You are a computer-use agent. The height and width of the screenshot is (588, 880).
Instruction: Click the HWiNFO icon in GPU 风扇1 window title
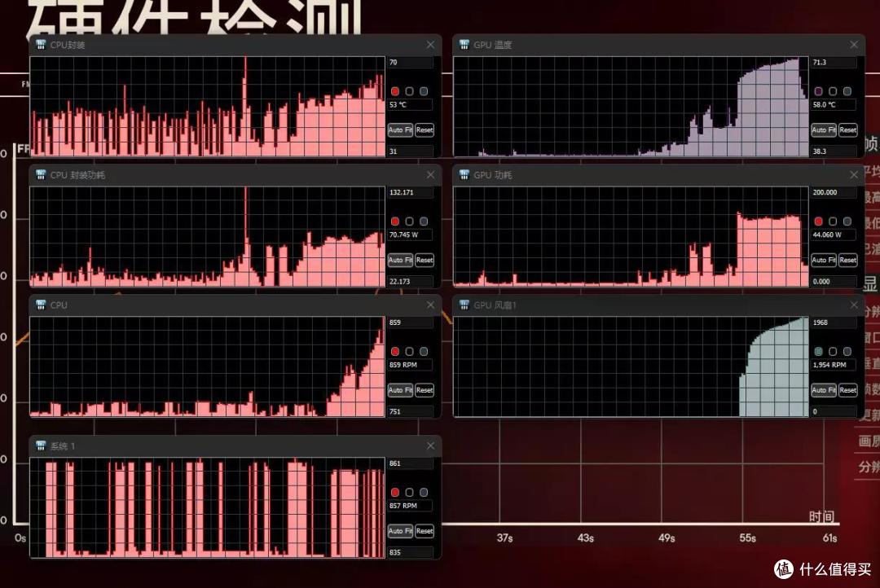[464, 305]
